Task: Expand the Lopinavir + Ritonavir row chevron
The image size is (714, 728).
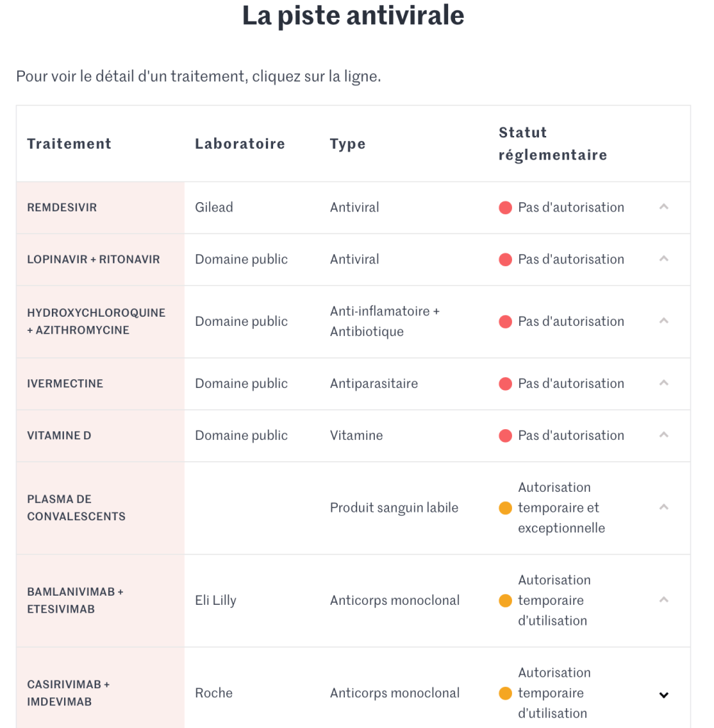Action: pyautogui.click(x=664, y=259)
